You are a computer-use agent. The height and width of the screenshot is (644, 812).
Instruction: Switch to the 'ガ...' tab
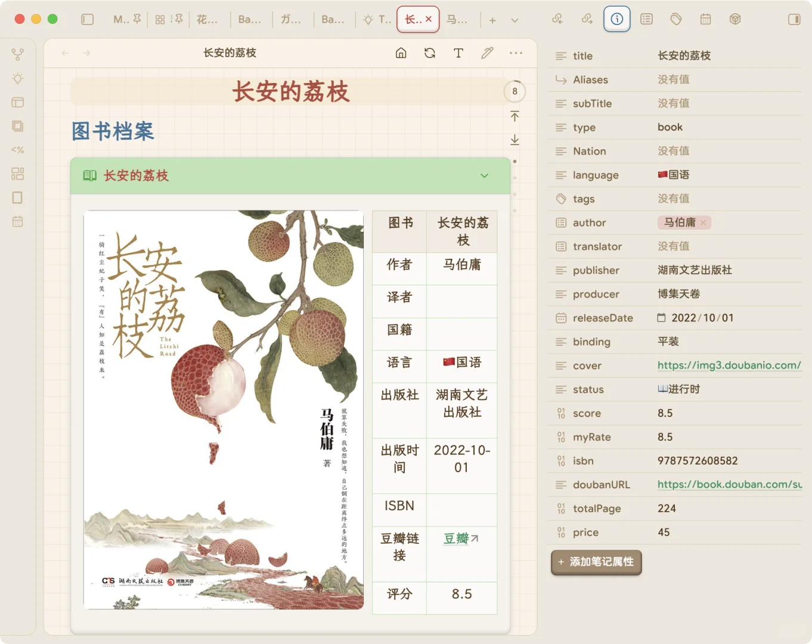coord(291,19)
